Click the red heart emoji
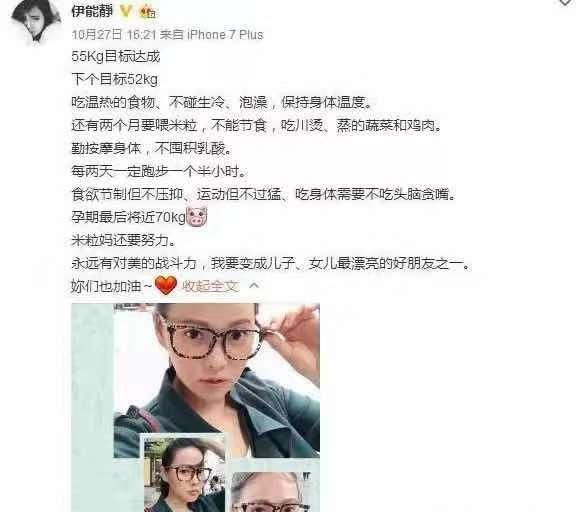 [166, 285]
